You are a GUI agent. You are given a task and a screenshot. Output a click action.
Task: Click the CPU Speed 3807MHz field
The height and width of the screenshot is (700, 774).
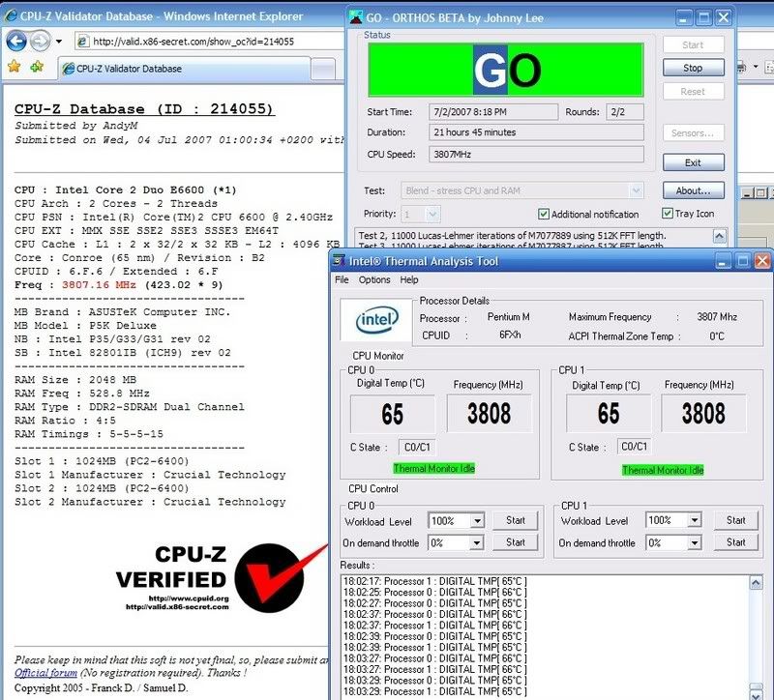click(x=536, y=155)
